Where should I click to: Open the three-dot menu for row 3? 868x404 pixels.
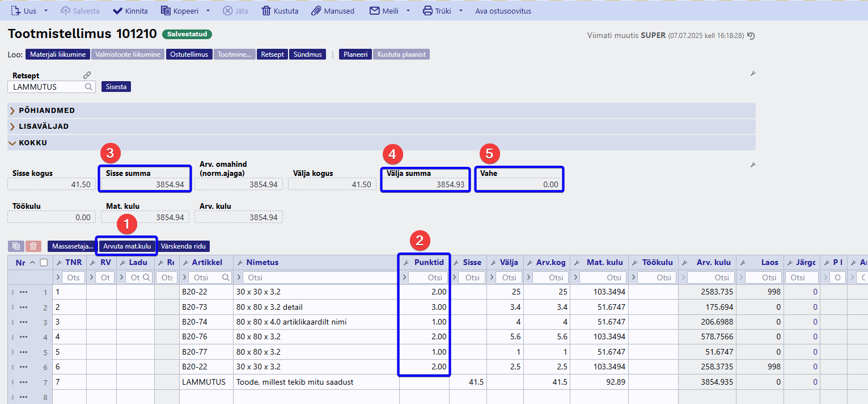click(x=23, y=322)
